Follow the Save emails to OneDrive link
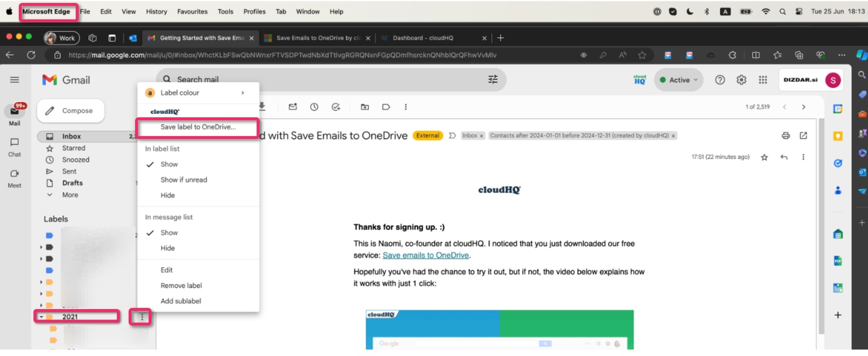This screenshot has height=356, width=868. pyautogui.click(x=426, y=255)
